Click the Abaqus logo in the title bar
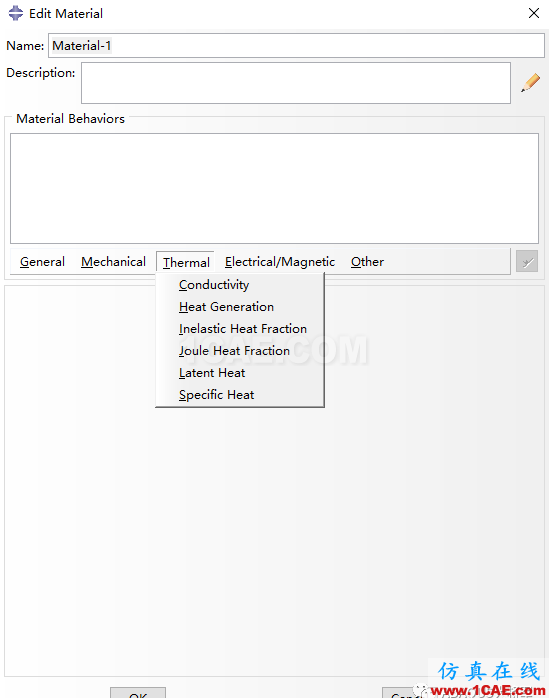Viewport: 550px width, 698px height. pyautogui.click(x=16, y=13)
